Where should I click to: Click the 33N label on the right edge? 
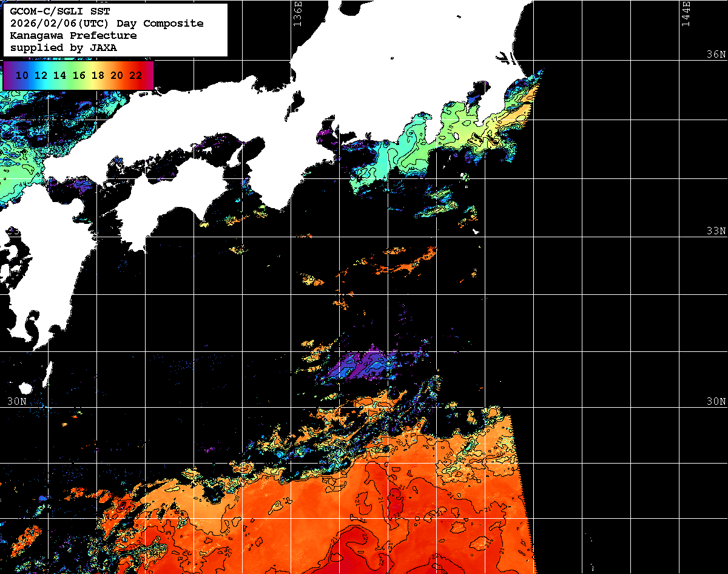[x=716, y=231]
